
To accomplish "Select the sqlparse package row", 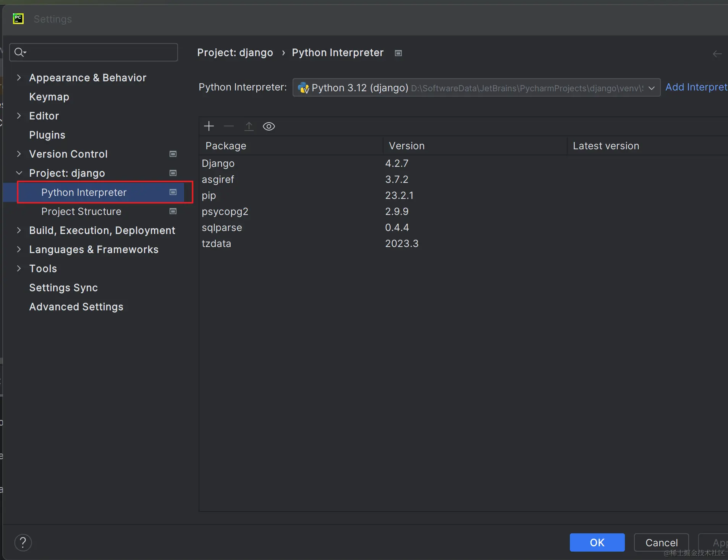I will coord(463,228).
